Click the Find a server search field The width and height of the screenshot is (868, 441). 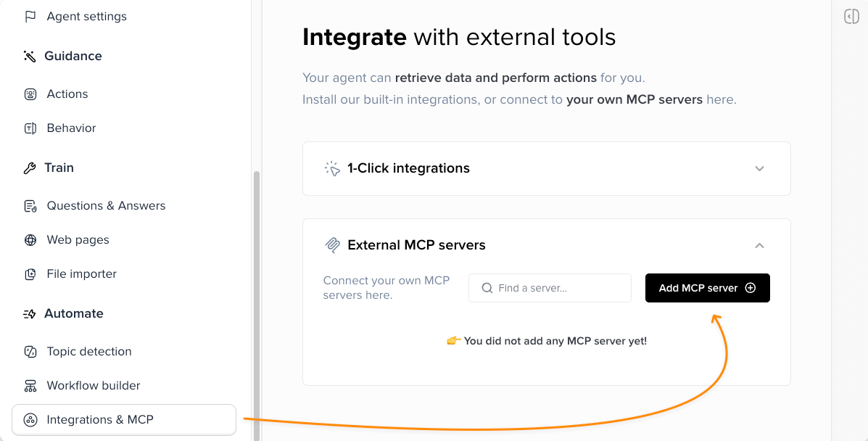pos(557,288)
